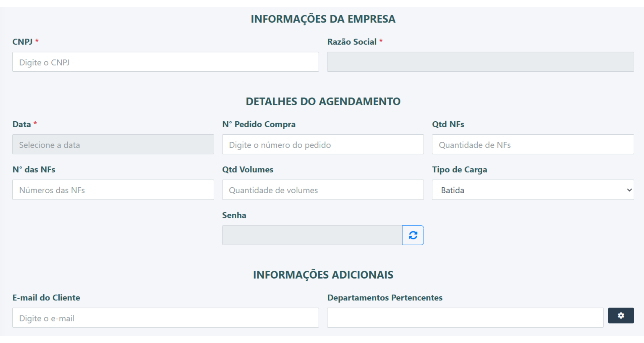The image size is (644, 343).
Task: Click the DETALHES DO AGENDAMENTO section title
Action: [x=323, y=101]
